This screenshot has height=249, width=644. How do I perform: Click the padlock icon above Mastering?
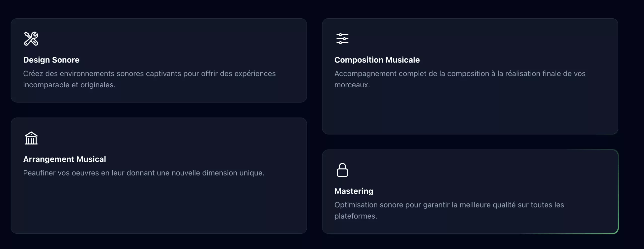pos(342,170)
